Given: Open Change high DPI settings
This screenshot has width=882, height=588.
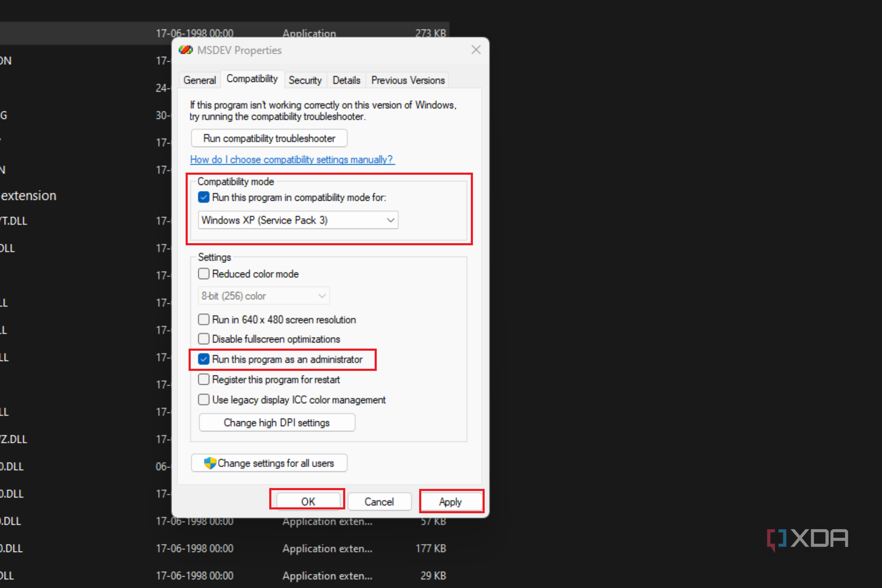Looking at the screenshot, I should click(276, 422).
